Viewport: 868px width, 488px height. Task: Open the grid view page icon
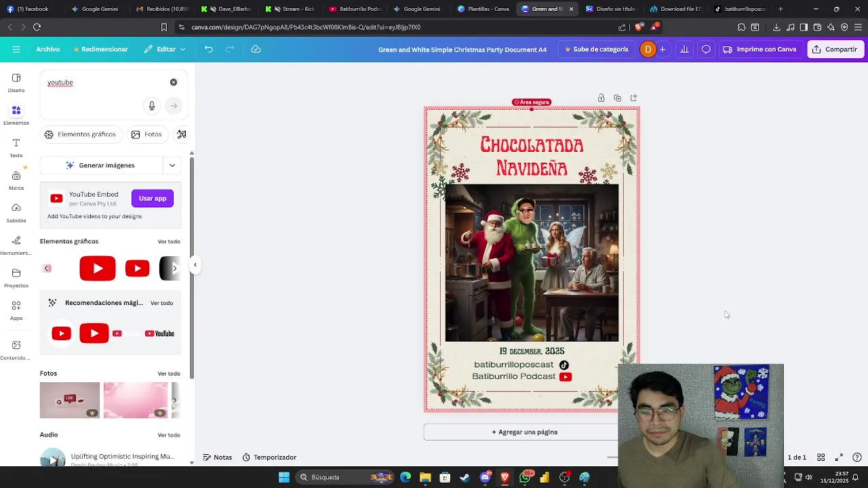[x=821, y=457]
